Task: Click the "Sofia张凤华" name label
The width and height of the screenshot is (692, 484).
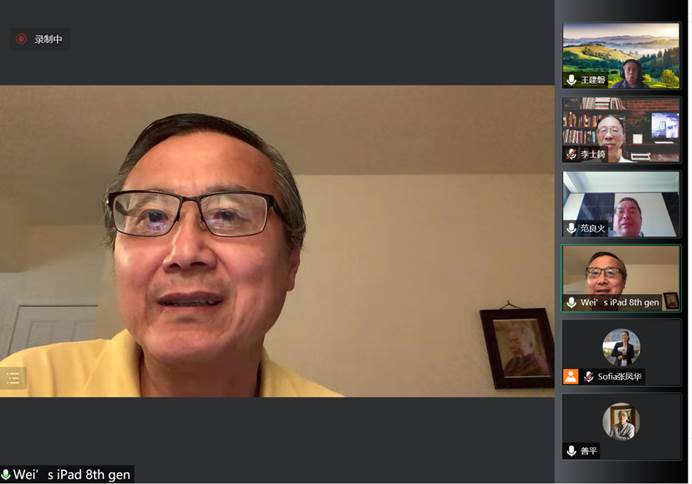Action: [x=620, y=377]
